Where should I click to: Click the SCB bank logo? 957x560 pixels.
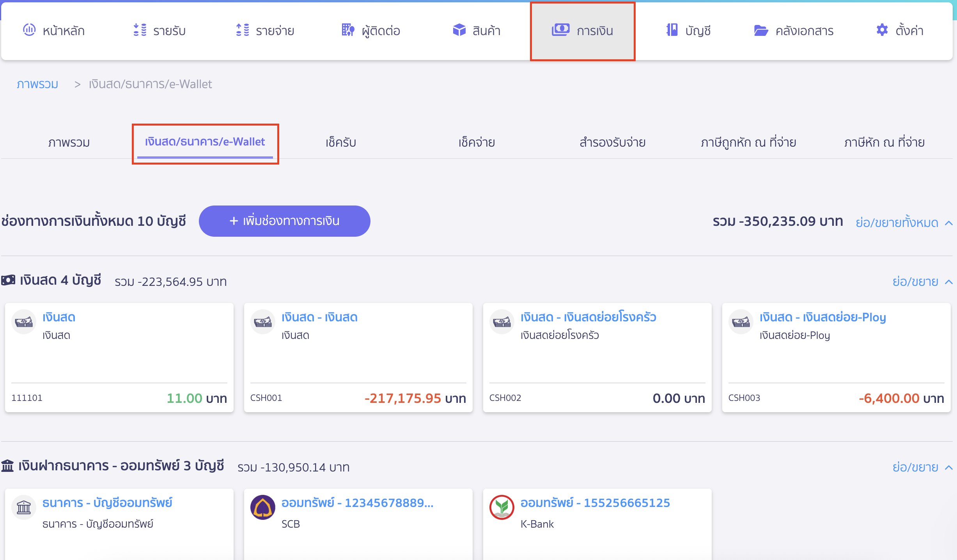click(x=263, y=507)
